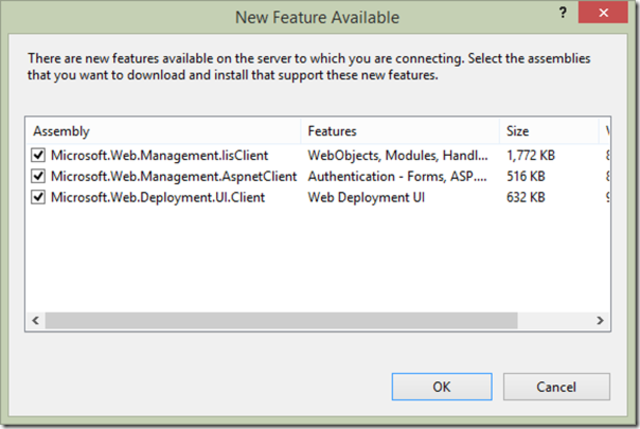This screenshot has width=640, height=429.
Task: Click the 516 KB size value
Action: coord(526,177)
